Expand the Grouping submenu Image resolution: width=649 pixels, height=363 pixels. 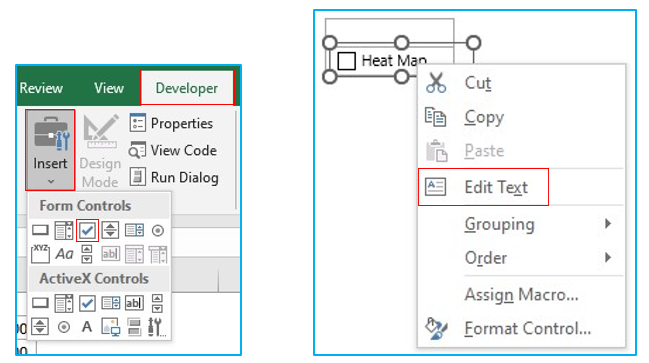(521, 224)
